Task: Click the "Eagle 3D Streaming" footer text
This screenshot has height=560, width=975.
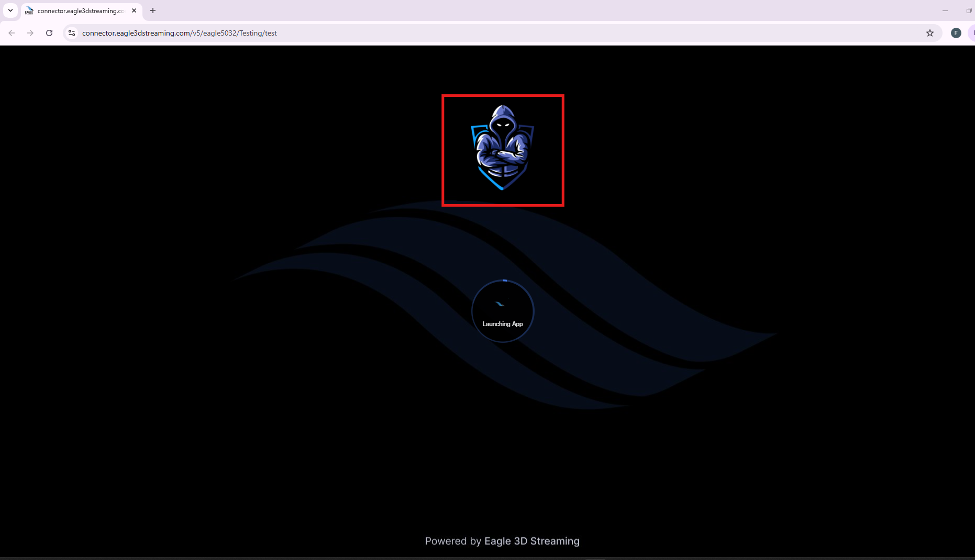Action: [x=531, y=541]
